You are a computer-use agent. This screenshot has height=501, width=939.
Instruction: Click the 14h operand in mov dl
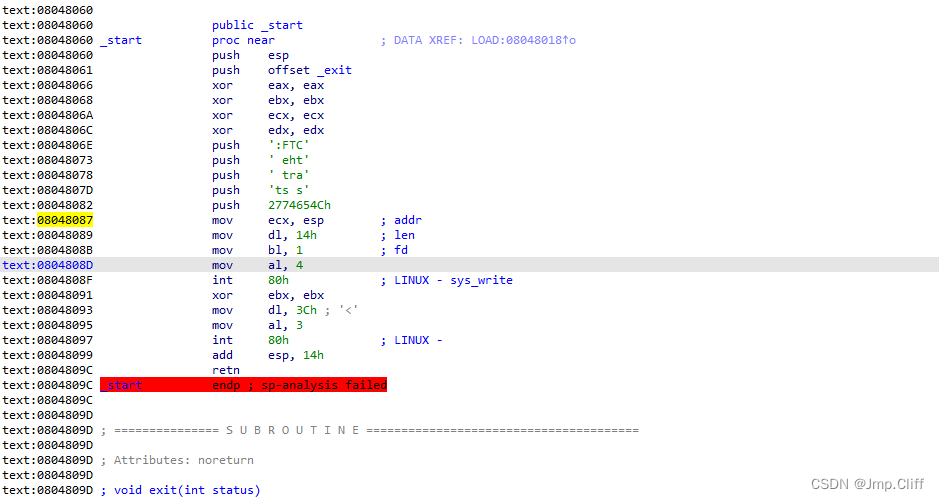306,235
